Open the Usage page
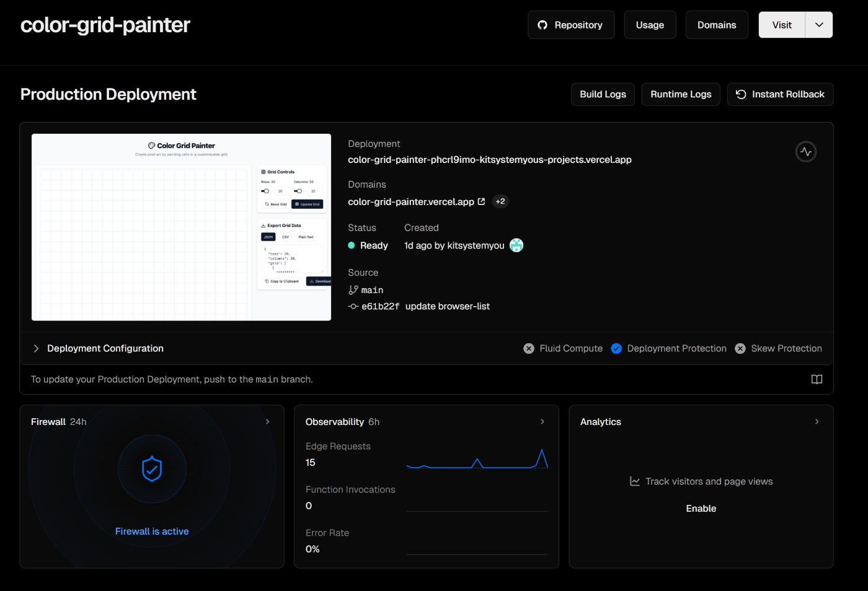 650,25
